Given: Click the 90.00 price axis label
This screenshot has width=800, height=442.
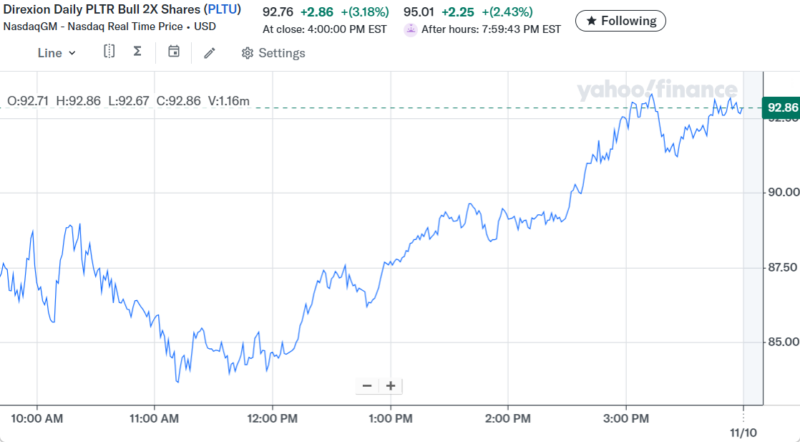Looking at the screenshot, I should click(x=780, y=191).
